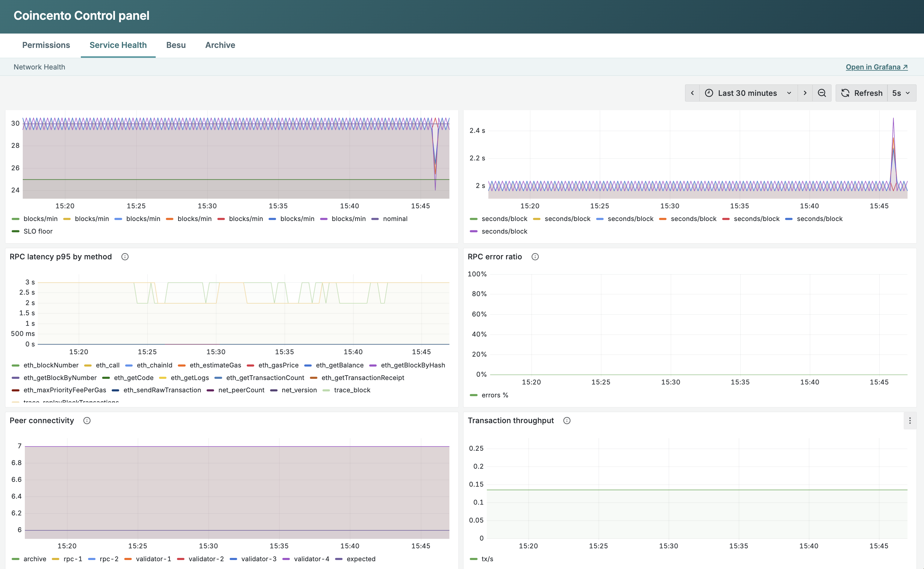Viewport: 924px width, 569px height.
Task: Click the zoom out time range icon
Action: pyautogui.click(x=822, y=93)
